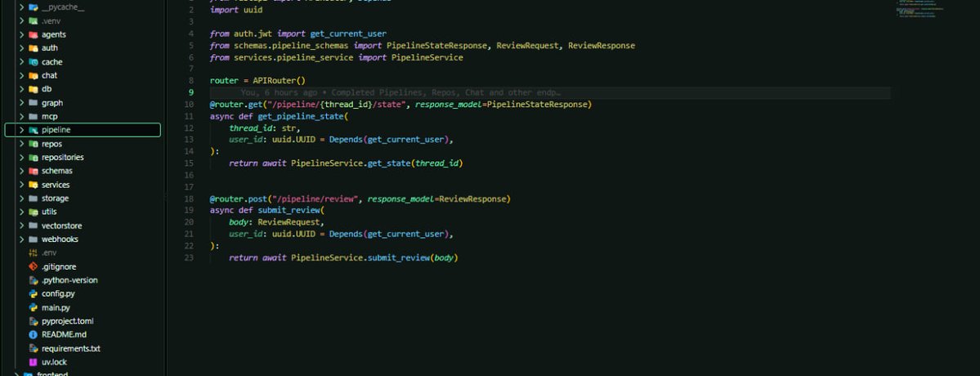The height and width of the screenshot is (376, 980).
Task: Click submit_review function name
Action: tap(289, 211)
